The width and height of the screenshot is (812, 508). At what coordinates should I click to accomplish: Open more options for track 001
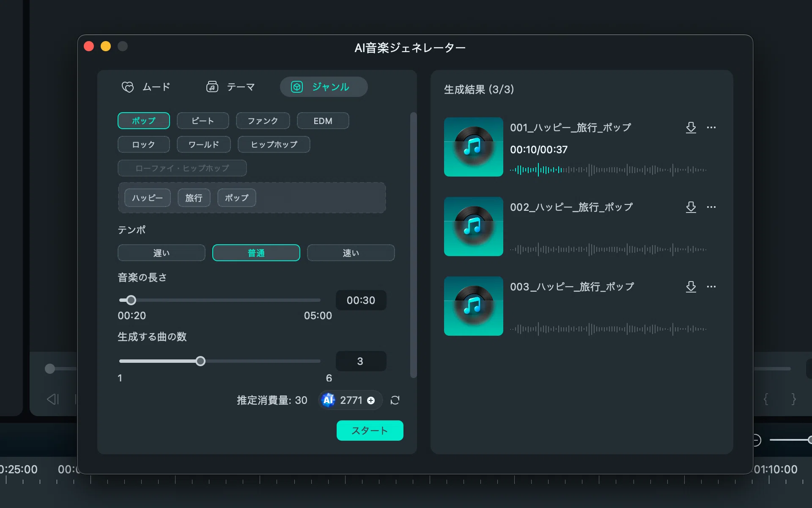pos(711,127)
